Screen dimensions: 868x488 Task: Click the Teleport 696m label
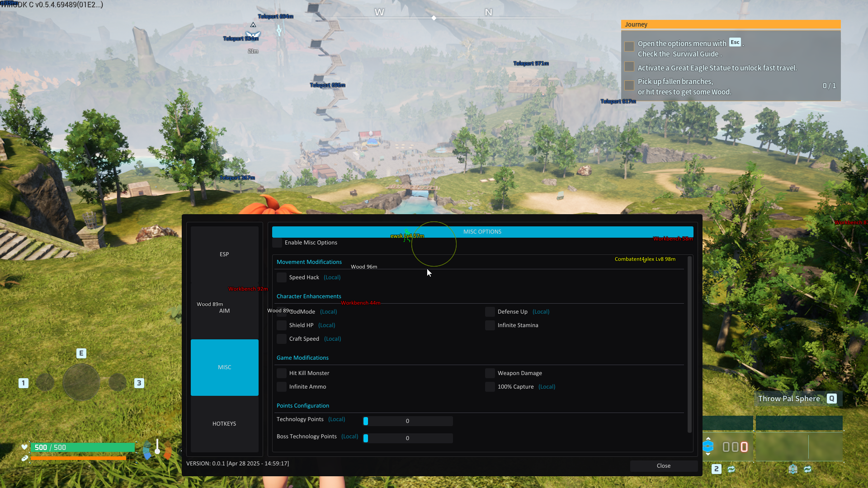coord(327,85)
